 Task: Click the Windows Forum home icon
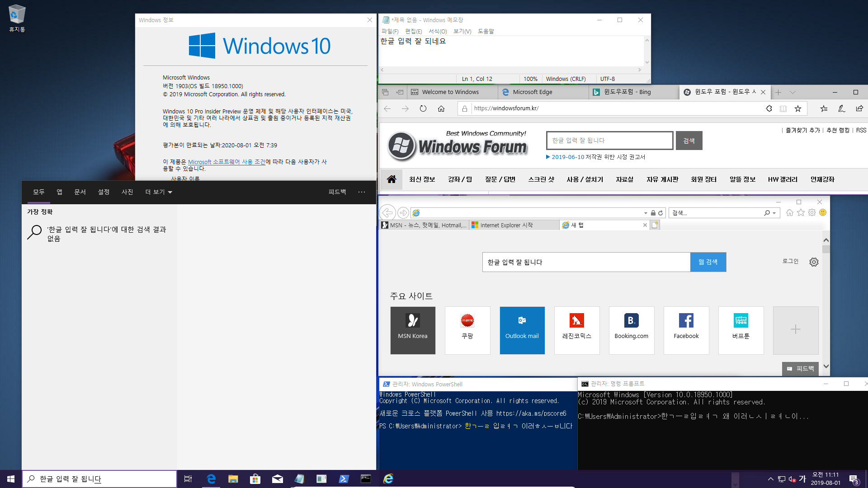click(392, 179)
